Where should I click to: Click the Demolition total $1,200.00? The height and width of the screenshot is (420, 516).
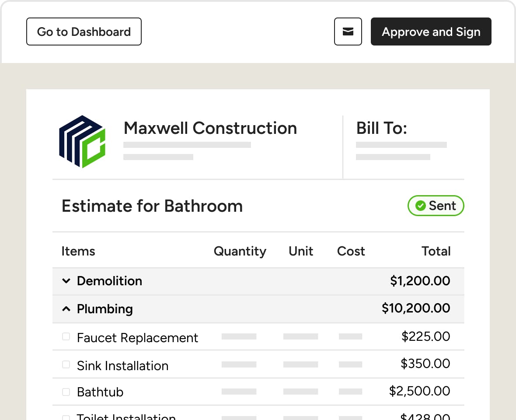click(420, 281)
